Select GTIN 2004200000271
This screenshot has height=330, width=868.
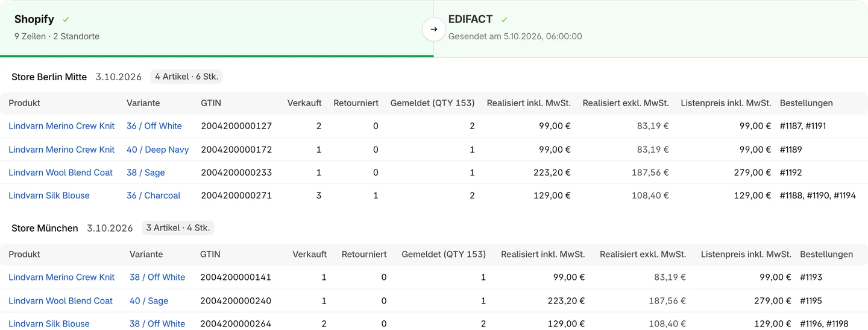236,195
